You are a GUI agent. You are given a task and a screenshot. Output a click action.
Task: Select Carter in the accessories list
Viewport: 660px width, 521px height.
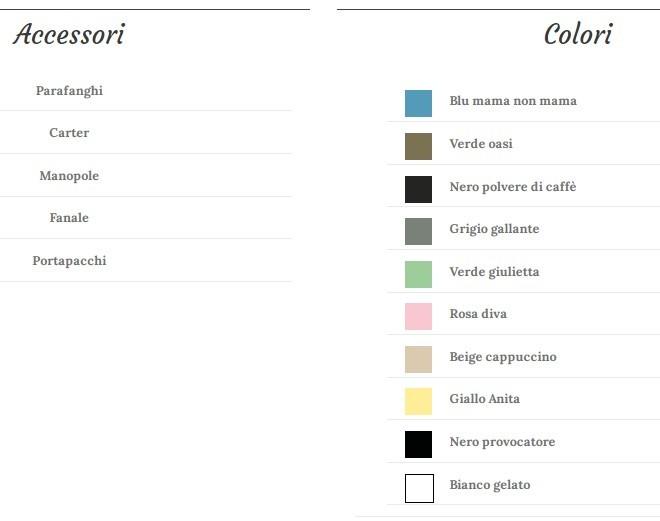[69, 133]
